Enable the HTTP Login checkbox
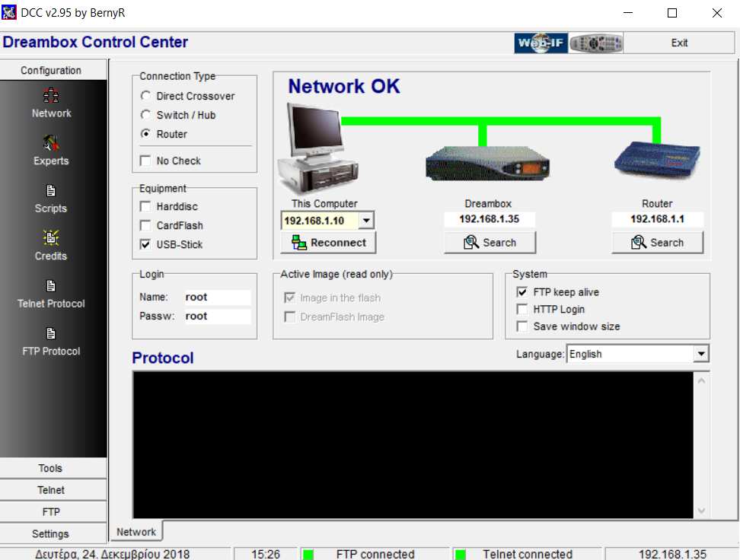The height and width of the screenshot is (560, 740). [522, 309]
